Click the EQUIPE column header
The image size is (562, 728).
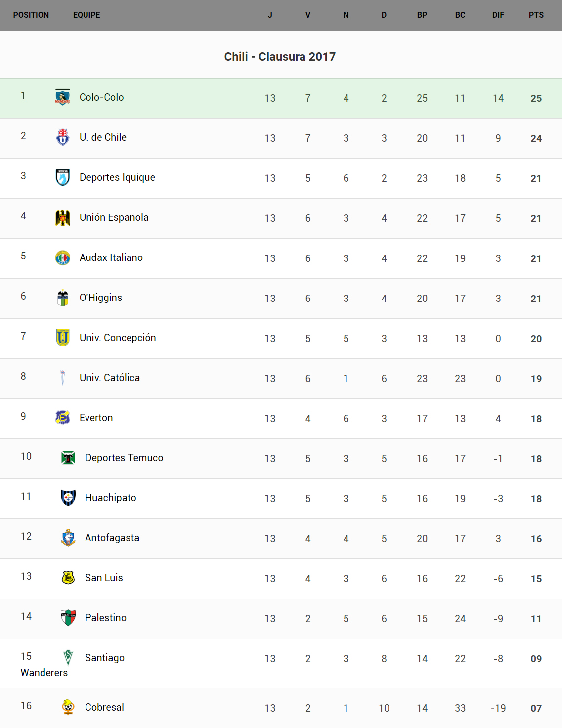click(x=86, y=15)
